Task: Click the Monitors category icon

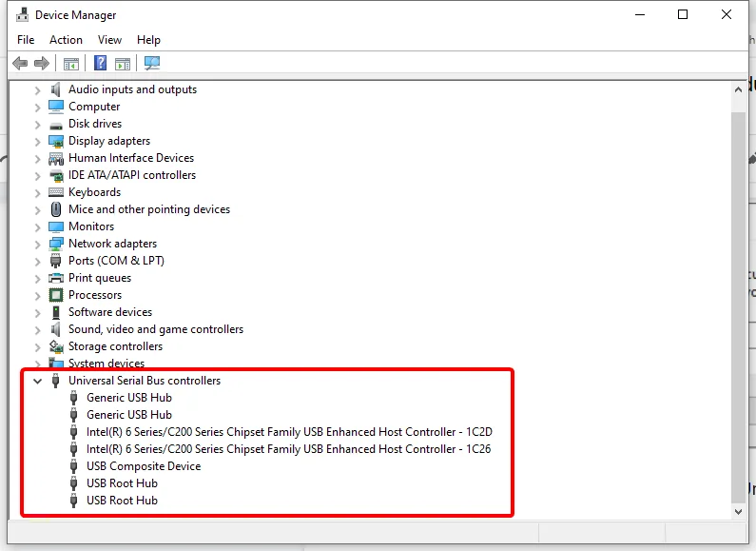Action: pyautogui.click(x=56, y=226)
